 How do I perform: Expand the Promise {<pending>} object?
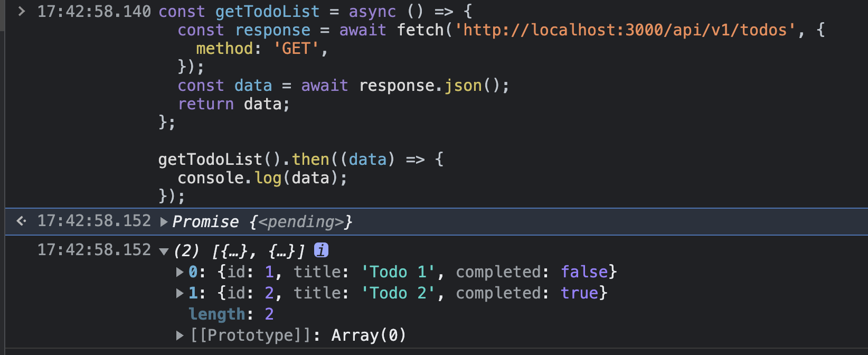pyautogui.click(x=164, y=222)
